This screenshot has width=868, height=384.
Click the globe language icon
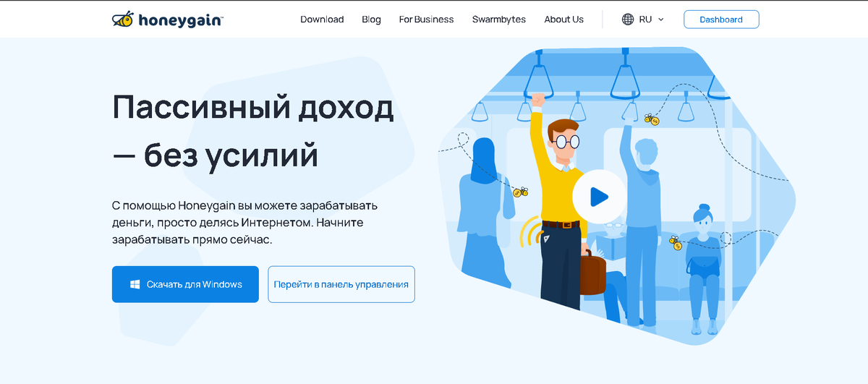[x=628, y=20]
